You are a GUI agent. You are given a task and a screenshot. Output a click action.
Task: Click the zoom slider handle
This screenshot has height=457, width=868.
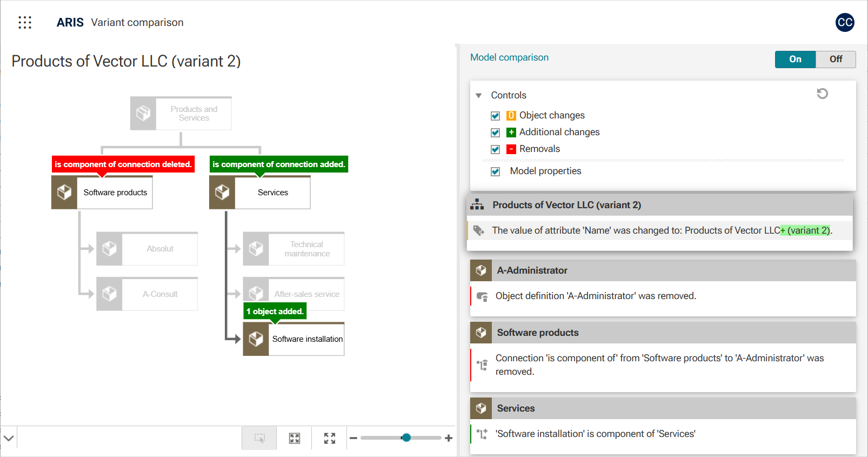[406, 438]
